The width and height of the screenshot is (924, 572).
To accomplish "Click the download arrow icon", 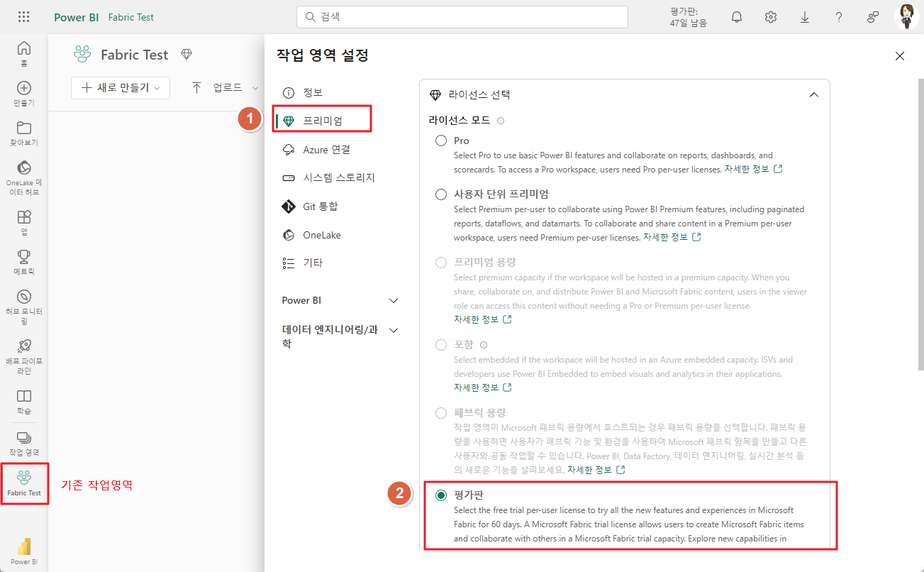I will (x=805, y=17).
